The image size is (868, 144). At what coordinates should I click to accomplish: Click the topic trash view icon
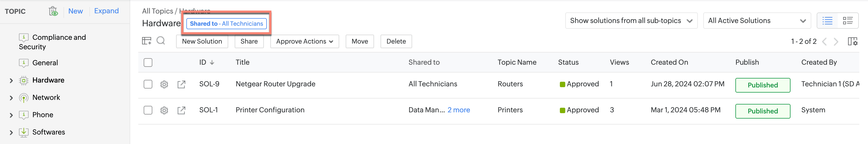click(53, 11)
